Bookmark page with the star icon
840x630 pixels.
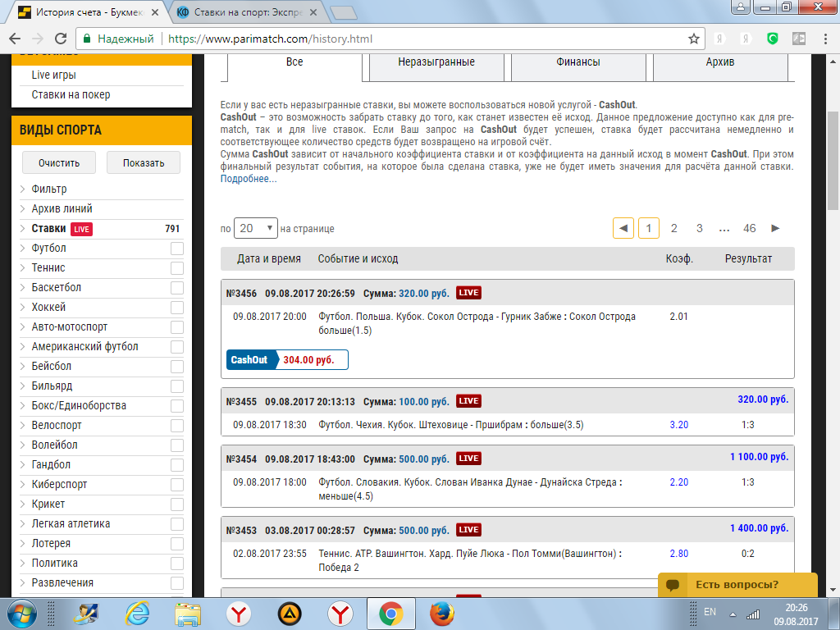coord(694,39)
